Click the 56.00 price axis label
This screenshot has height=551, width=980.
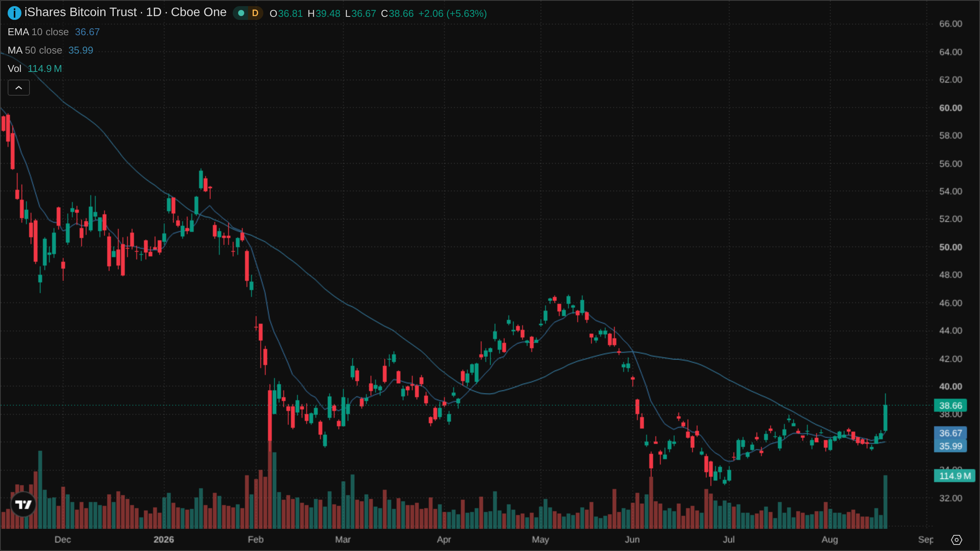[x=951, y=164]
